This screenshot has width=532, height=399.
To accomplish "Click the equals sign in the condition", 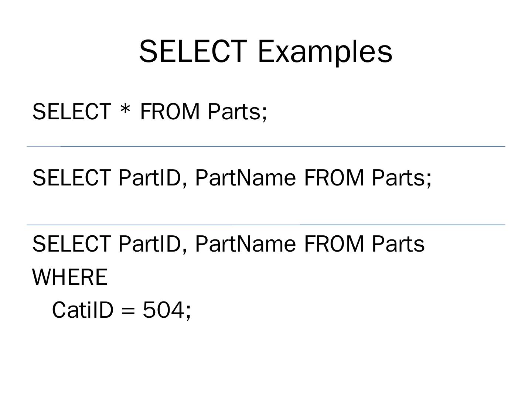I will pyautogui.click(x=128, y=310).
